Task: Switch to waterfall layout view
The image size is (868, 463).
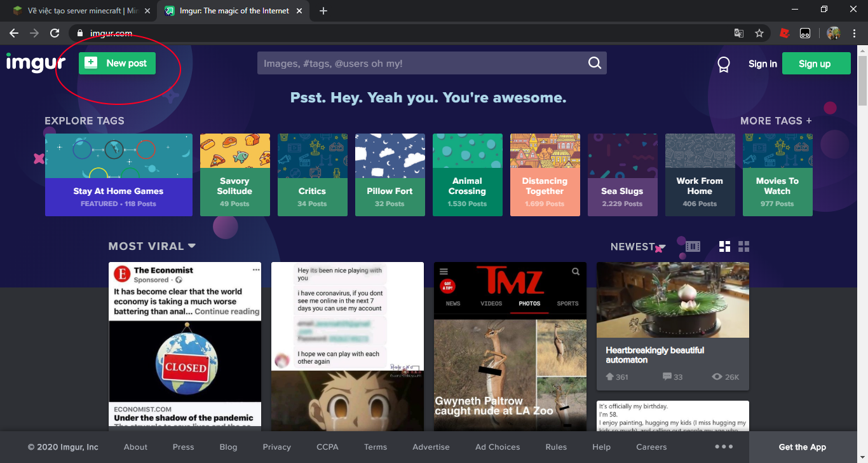Action: [724, 246]
